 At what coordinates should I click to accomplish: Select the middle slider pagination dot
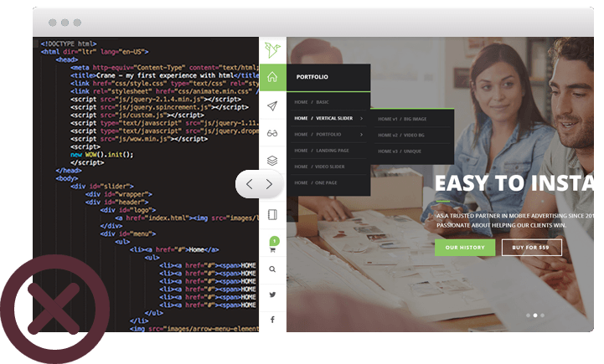(535, 315)
